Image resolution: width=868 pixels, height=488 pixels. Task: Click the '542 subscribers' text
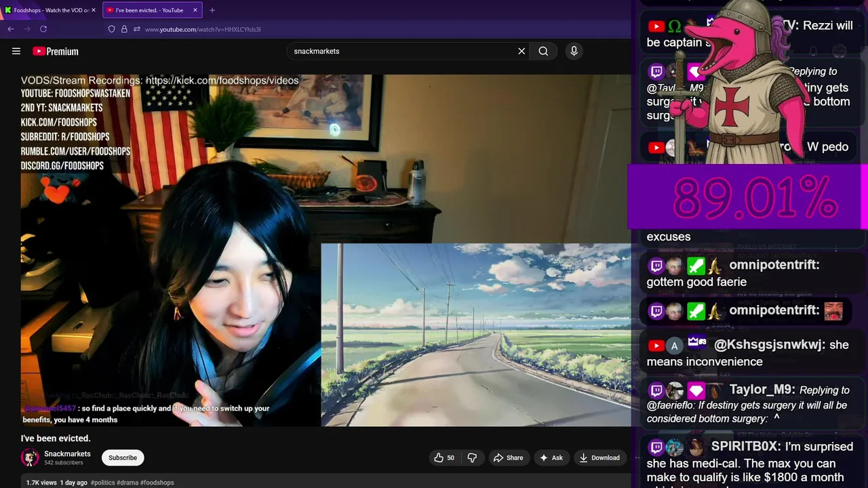(x=64, y=463)
